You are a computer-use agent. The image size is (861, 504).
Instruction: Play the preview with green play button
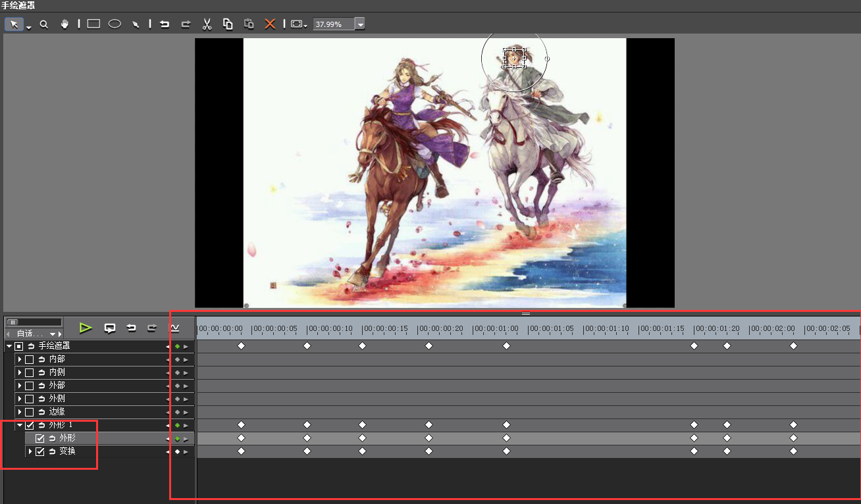tap(85, 328)
